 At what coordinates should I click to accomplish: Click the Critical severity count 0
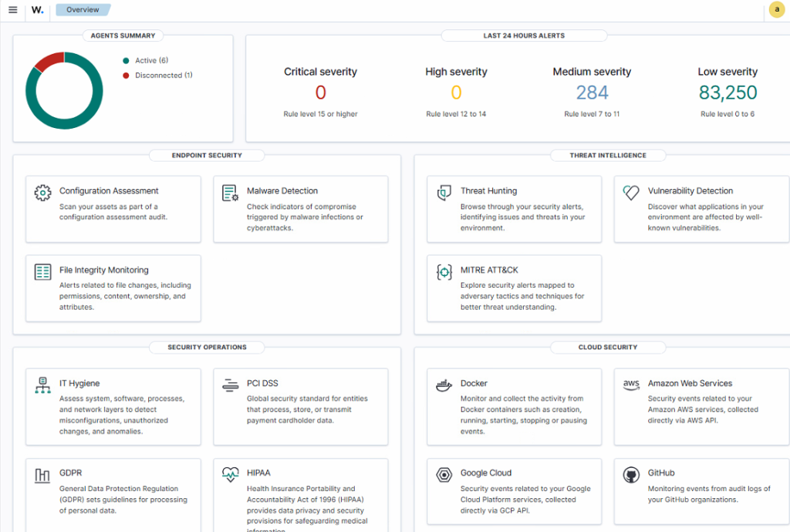320,93
